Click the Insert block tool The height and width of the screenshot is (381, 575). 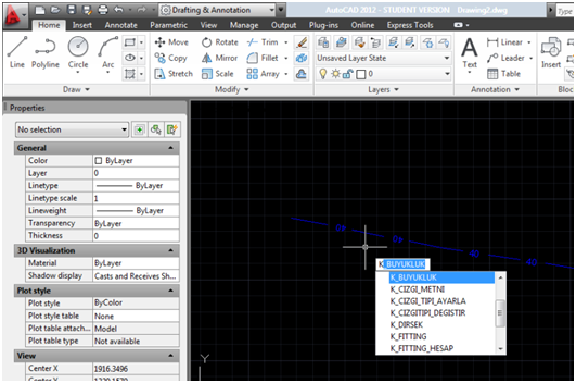tap(551, 53)
